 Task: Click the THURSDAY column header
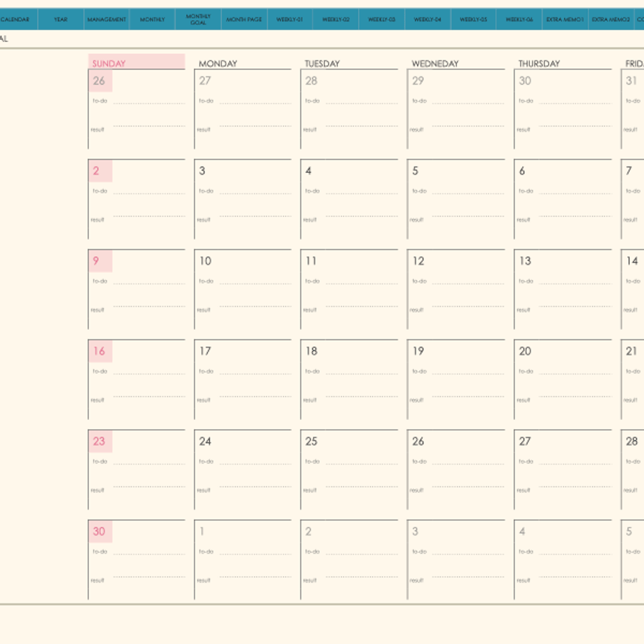click(x=539, y=64)
